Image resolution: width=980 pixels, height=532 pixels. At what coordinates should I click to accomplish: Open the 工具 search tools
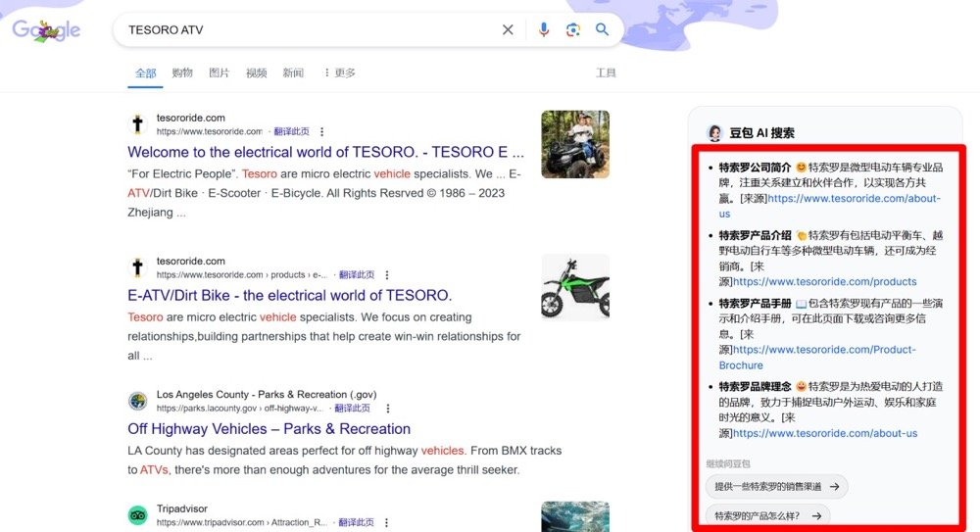coord(606,73)
